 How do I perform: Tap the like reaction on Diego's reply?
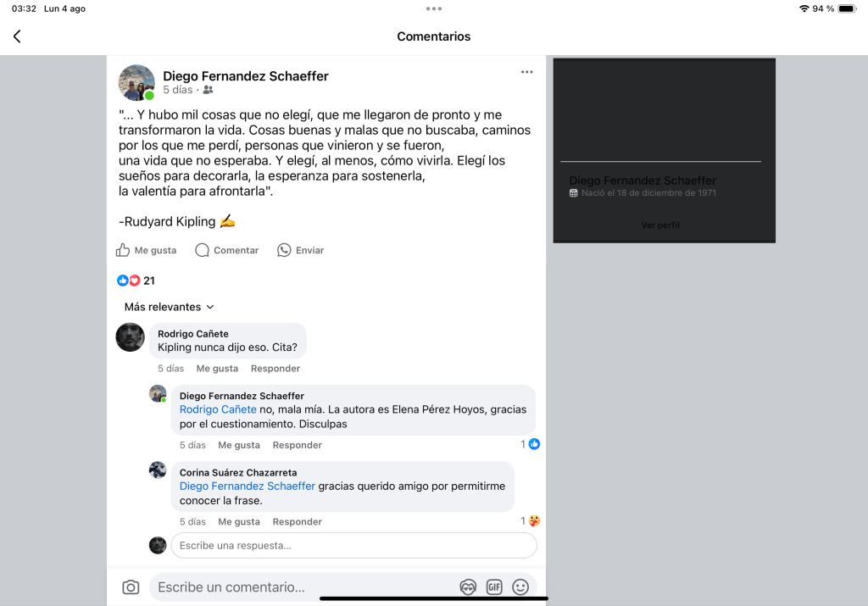534,444
